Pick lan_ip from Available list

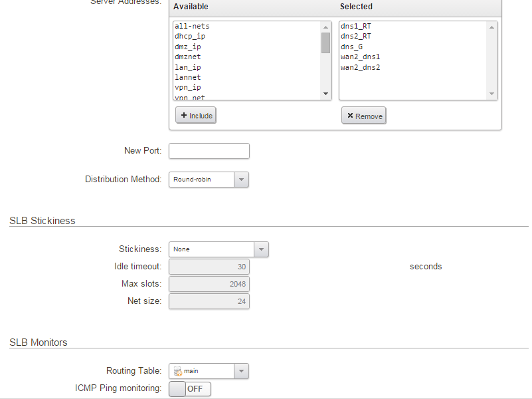tap(187, 67)
